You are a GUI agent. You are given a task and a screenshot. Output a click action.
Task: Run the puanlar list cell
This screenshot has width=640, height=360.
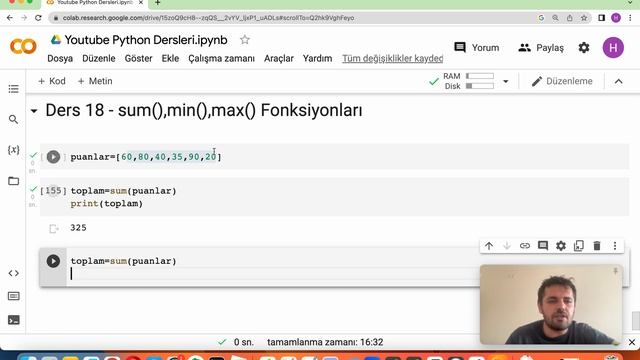53,157
